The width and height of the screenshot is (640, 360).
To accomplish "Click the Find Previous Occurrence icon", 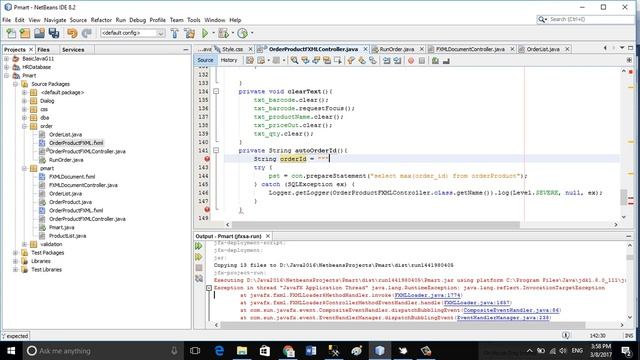I will click(x=305, y=60).
